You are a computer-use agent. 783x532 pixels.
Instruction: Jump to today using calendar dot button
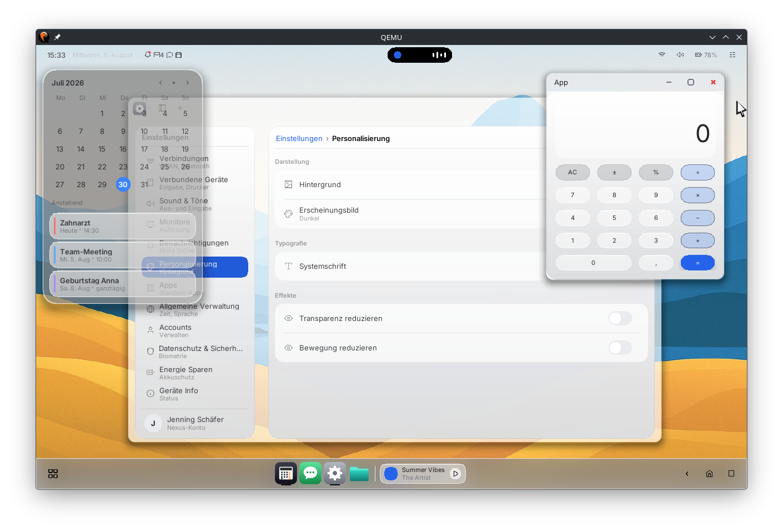[174, 83]
